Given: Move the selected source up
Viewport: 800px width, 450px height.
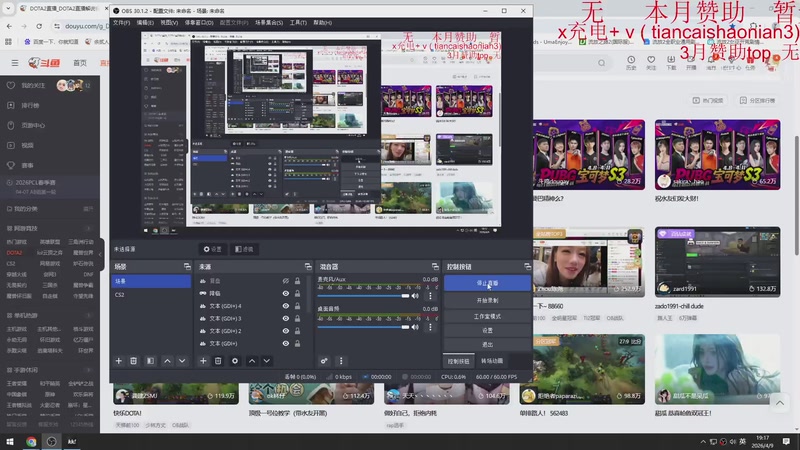Looking at the screenshot, I should [x=252, y=361].
